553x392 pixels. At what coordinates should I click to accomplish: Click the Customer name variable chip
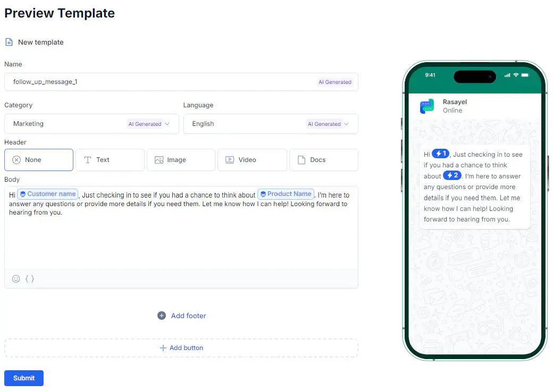click(48, 194)
